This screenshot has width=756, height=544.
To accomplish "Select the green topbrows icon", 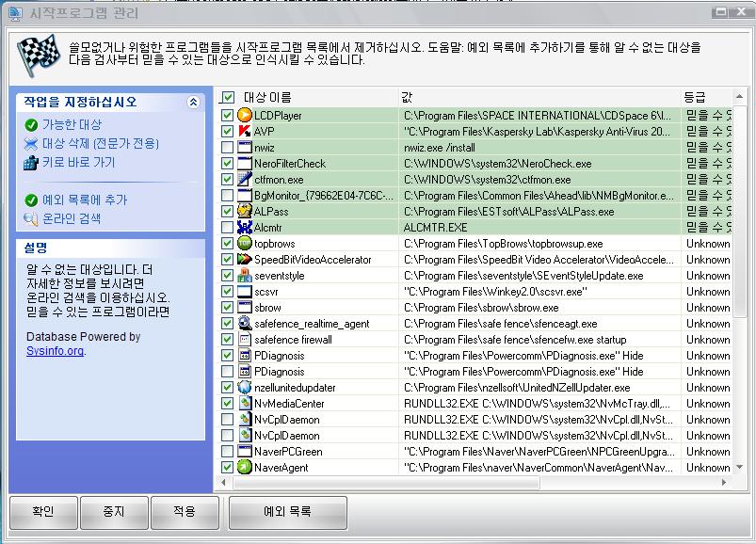I will [x=245, y=243].
